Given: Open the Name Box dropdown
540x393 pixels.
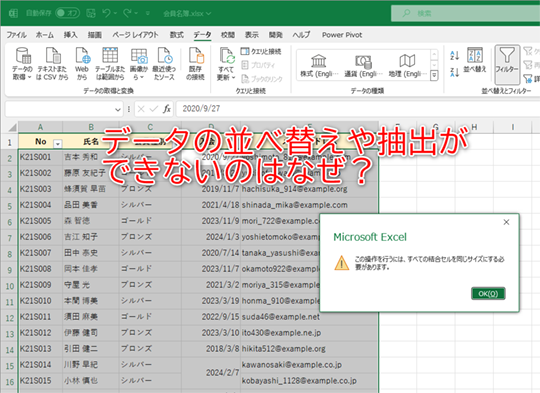Looking at the screenshot, I should coord(118,109).
